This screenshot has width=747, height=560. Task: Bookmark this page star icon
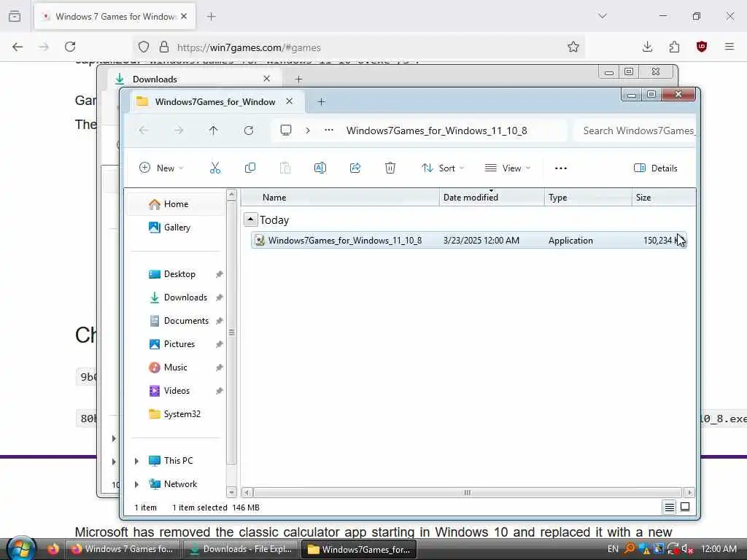coord(573,47)
